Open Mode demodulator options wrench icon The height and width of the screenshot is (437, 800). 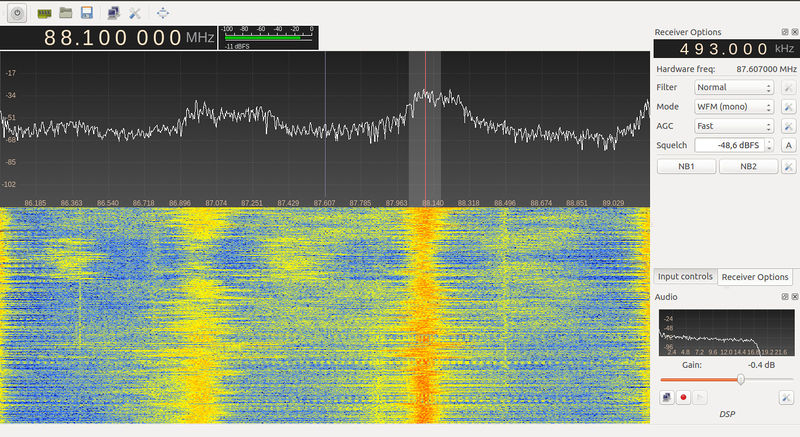click(x=788, y=107)
